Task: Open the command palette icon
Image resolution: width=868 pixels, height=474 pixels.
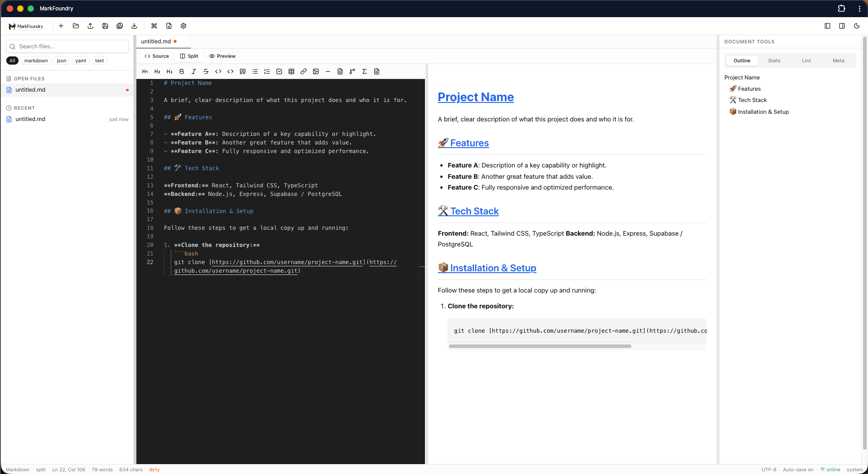Action: 154,26
